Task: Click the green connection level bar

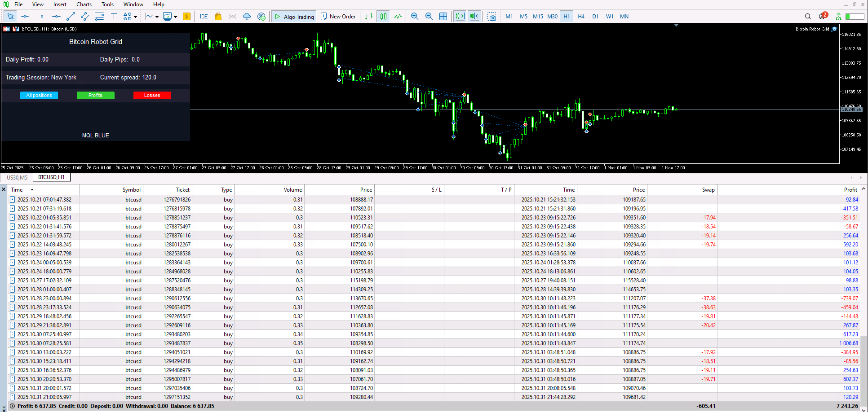Action: [855, 17]
